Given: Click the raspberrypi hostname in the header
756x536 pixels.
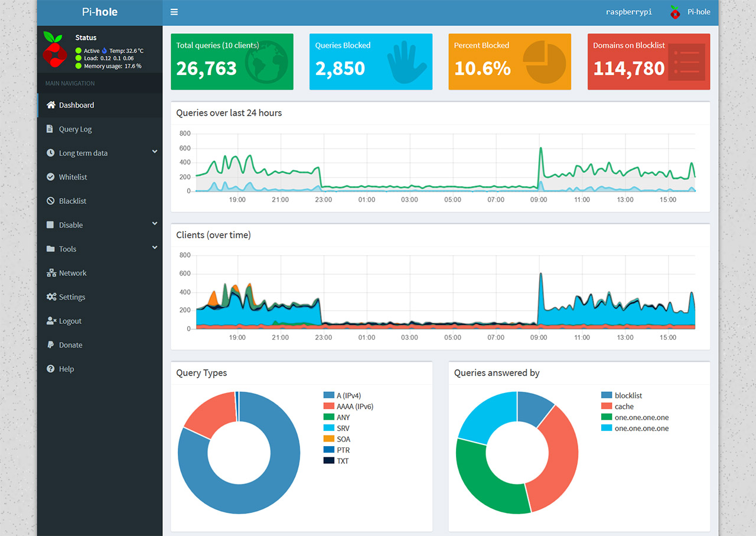Looking at the screenshot, I should [629, 12].
